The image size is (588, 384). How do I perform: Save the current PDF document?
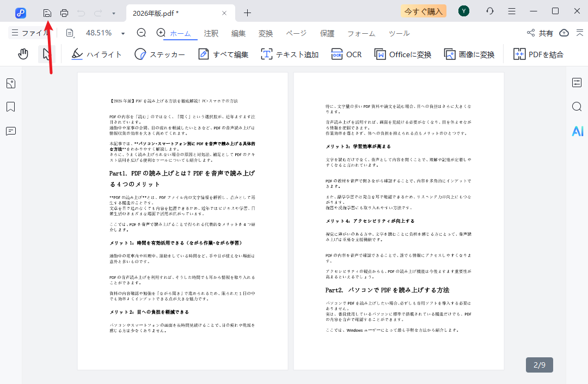click(48, 12)
